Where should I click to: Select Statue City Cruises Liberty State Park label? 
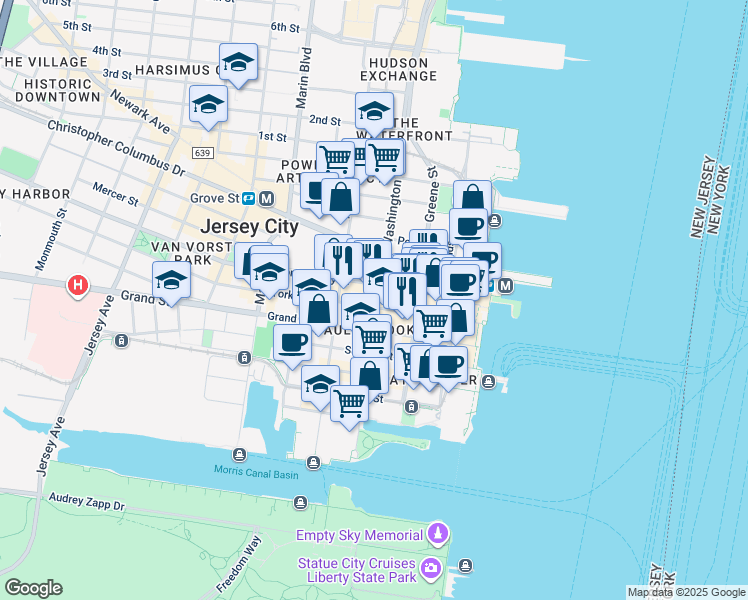coord(357,570)
